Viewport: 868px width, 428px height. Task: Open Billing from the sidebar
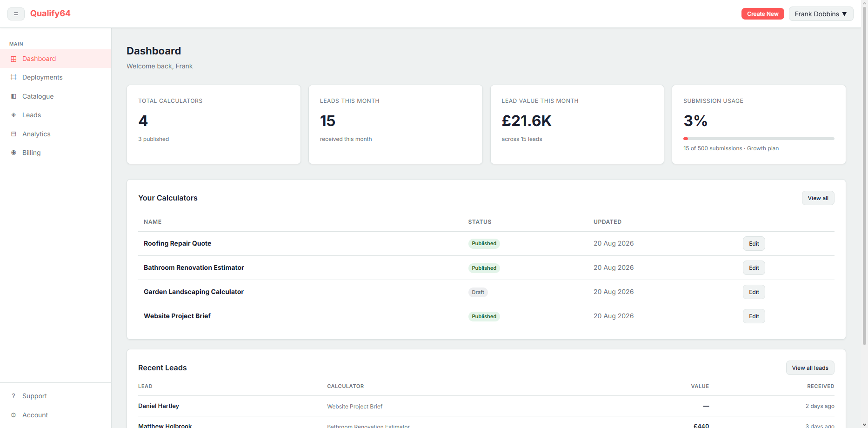pos(55,153)
